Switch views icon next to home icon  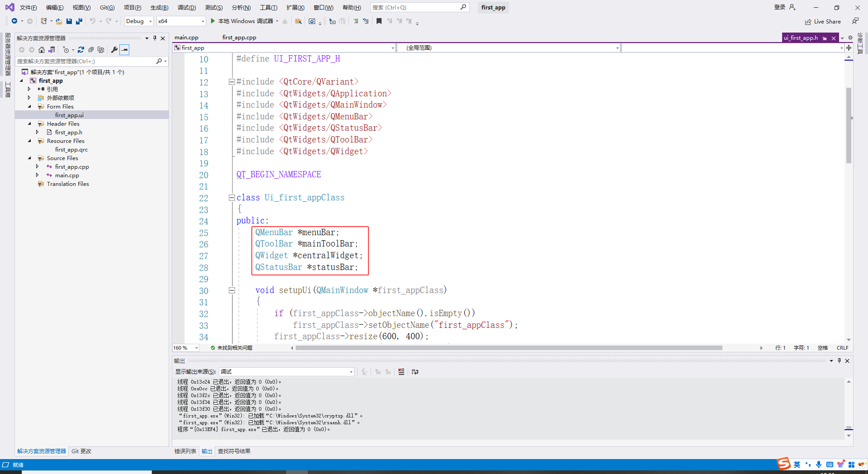tap(52, 50)
